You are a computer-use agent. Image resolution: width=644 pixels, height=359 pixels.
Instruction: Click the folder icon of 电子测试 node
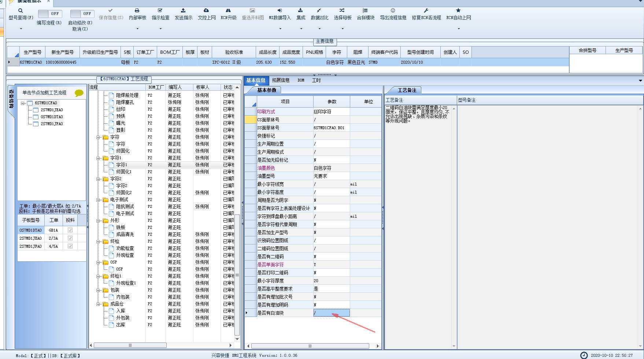coord(106,200)
